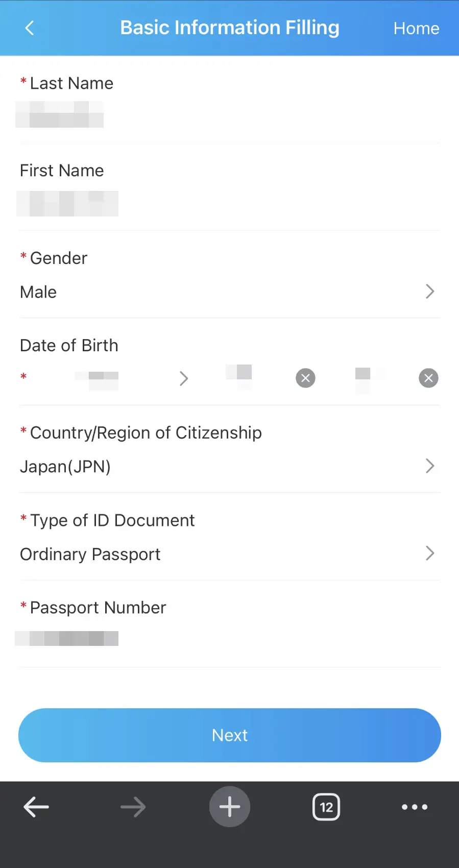Screen dimensions: 459x868
Task: Open browser more options menu
Action: tap(415, 807)
